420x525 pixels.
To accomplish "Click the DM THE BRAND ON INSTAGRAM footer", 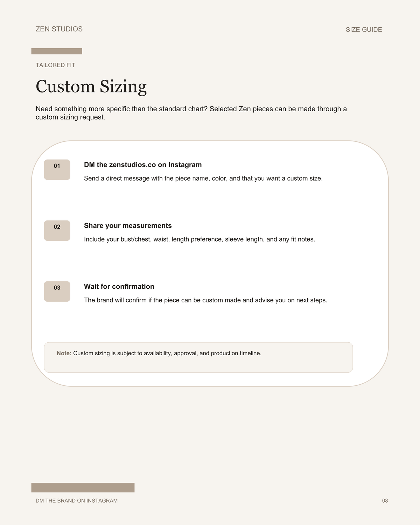I will (77, 501).
